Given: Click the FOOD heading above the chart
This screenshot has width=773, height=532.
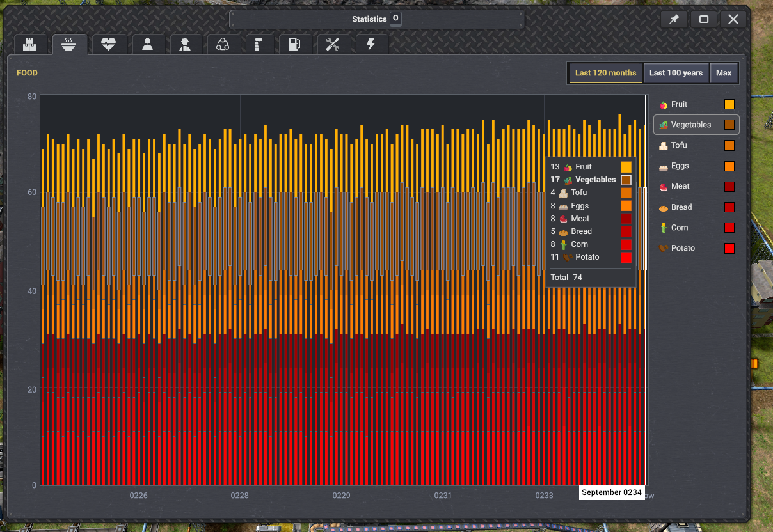Looking at the screenshot, I should (x=27, y=73).
